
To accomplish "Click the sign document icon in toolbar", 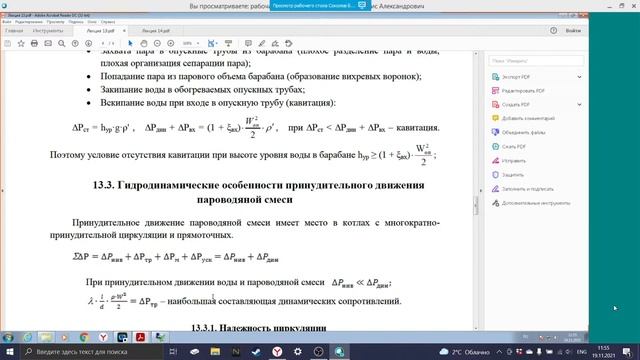I will 275,43.
